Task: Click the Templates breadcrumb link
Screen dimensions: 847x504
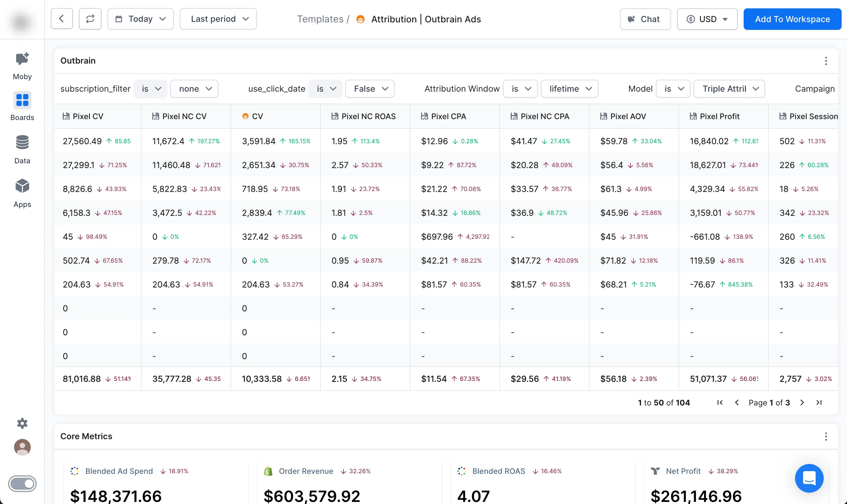Action: pos(320,19)
